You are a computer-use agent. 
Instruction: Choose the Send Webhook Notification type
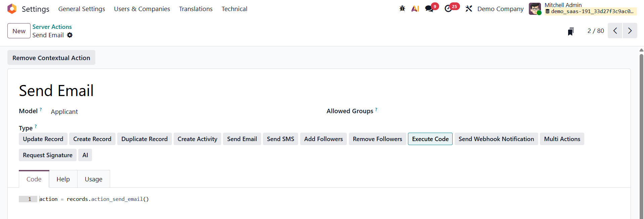pos(496,139)
